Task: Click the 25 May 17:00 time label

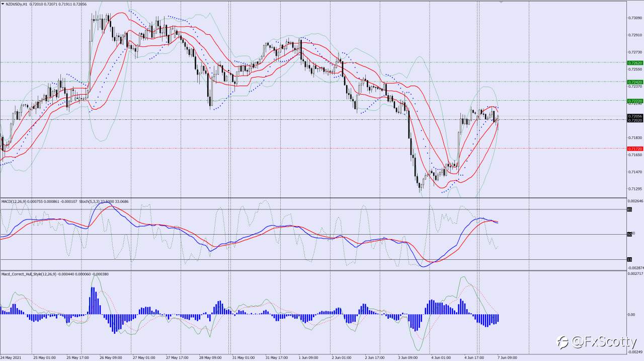Action: 77,358
